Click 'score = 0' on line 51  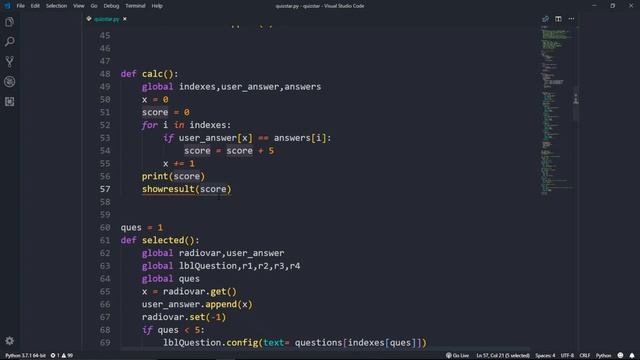165,112
